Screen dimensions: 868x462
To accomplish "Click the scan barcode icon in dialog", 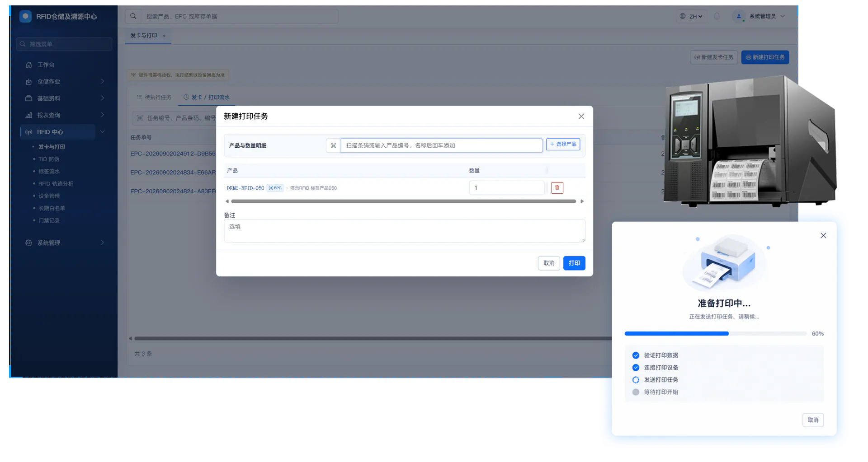I will (333, 145).
